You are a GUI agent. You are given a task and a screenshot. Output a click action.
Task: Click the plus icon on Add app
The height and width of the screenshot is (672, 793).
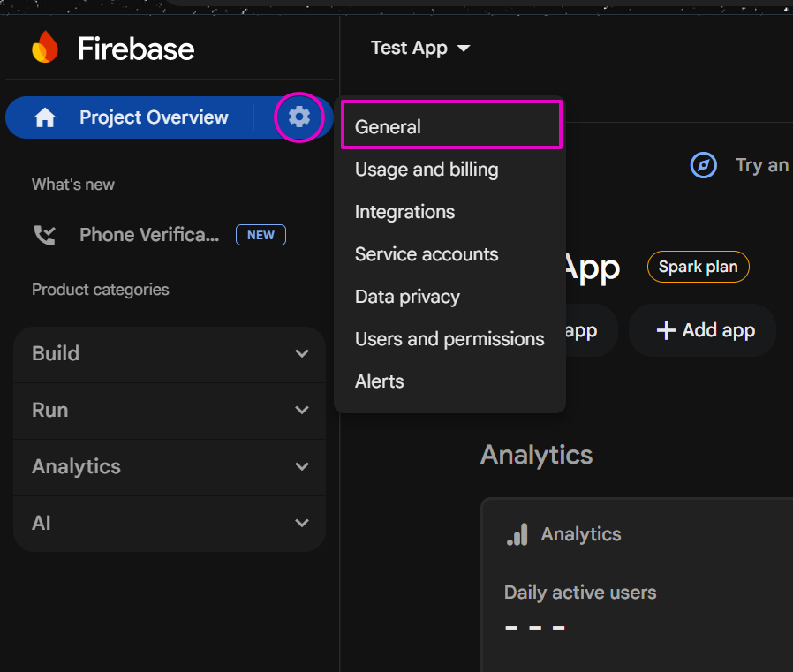666,330
